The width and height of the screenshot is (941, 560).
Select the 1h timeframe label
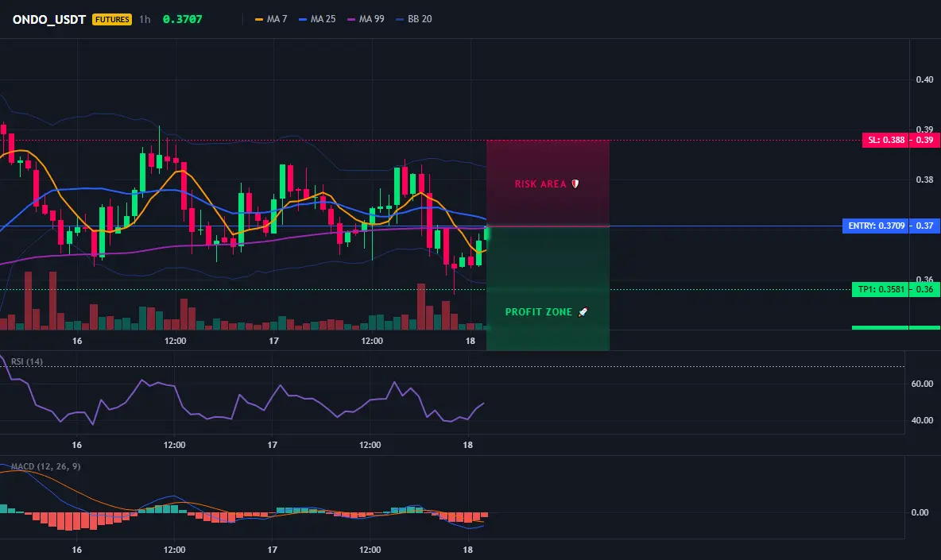coord(145,19)
